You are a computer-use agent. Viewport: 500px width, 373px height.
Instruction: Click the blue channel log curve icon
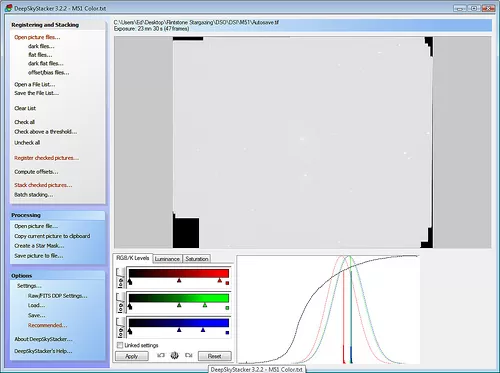point(120,327)
